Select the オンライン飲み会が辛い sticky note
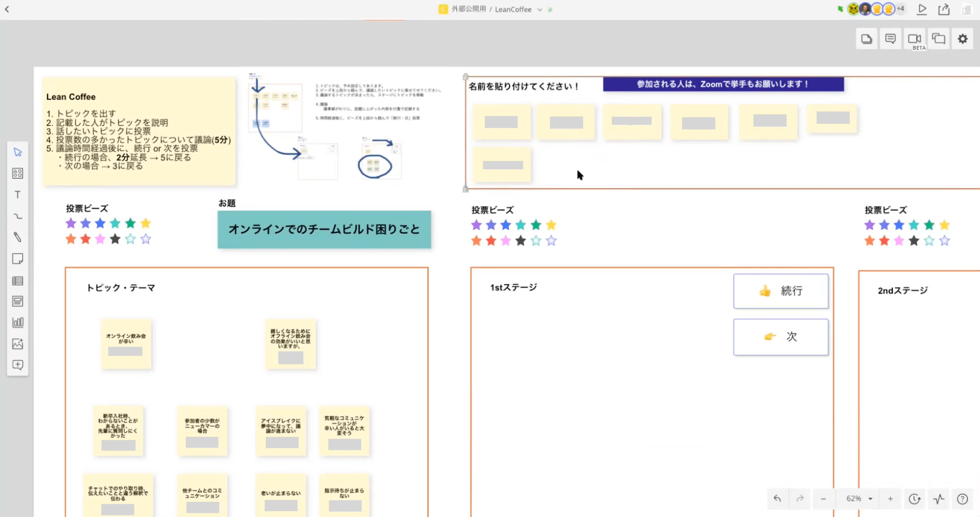The height and width of the screenshot is (517, 980). tap(126, 344)
